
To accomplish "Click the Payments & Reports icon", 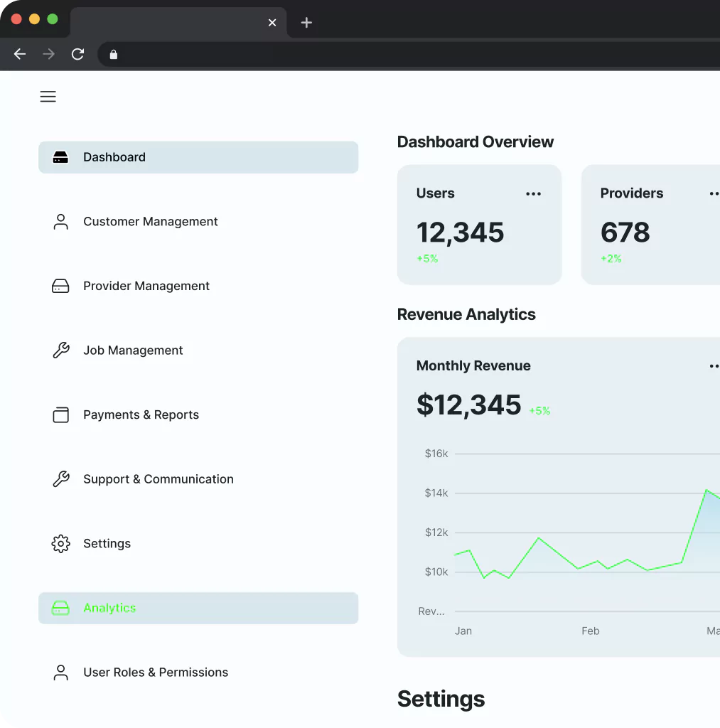I will 61,415.
